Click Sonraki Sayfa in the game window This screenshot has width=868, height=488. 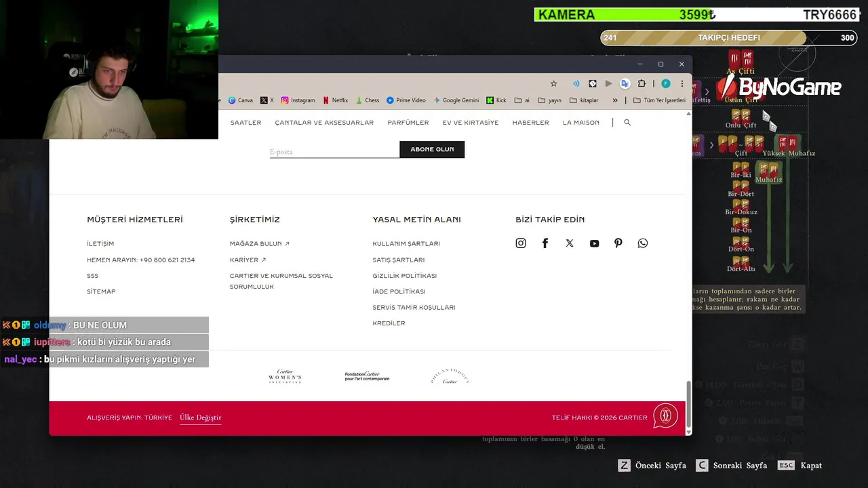732,466
